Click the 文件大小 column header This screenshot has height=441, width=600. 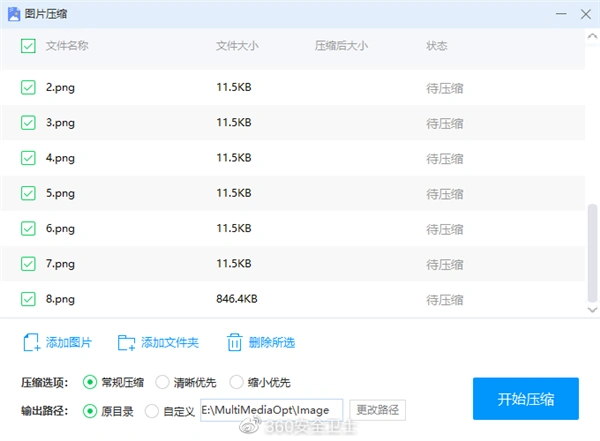(237, 46)
